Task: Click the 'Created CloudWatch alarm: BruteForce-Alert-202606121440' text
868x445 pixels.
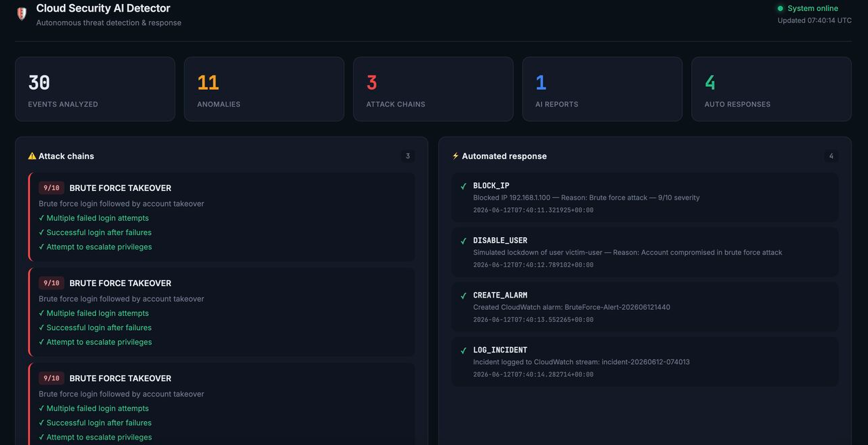Action: tap(572, 307)
